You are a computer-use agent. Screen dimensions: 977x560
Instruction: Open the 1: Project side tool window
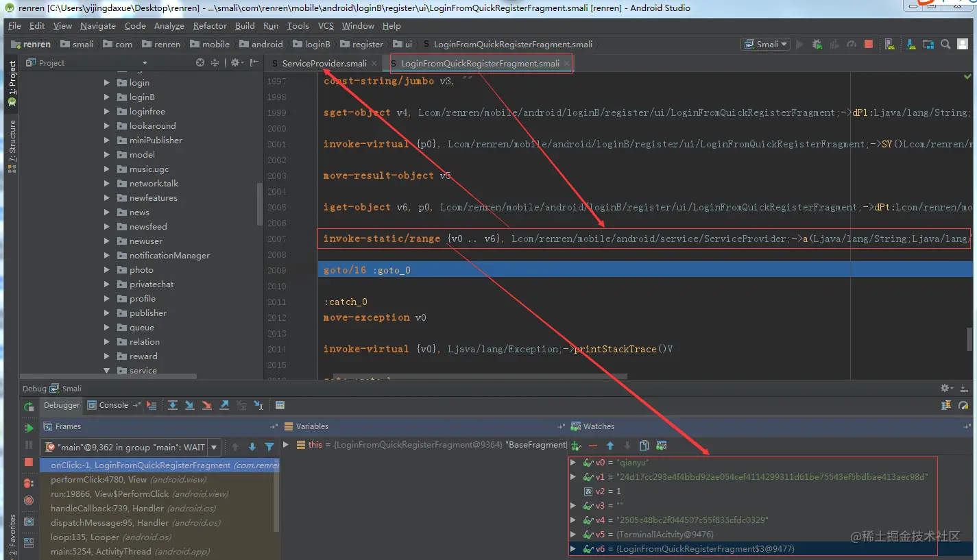[12, 83]
